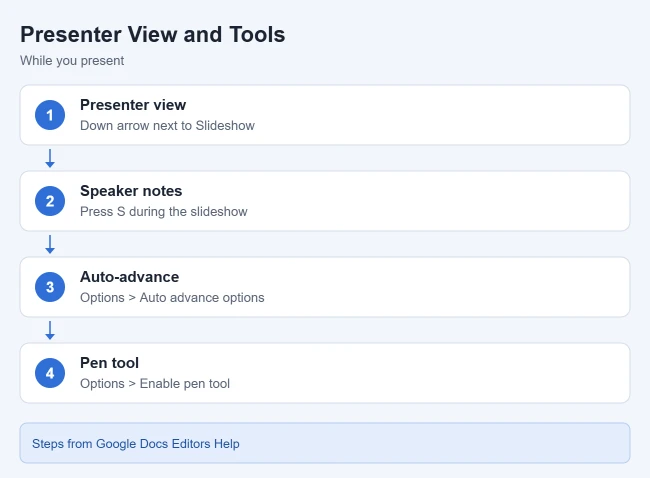Click the number 1 circle badge
This screenshot has height=478, width=650.
tap(50, 115)
